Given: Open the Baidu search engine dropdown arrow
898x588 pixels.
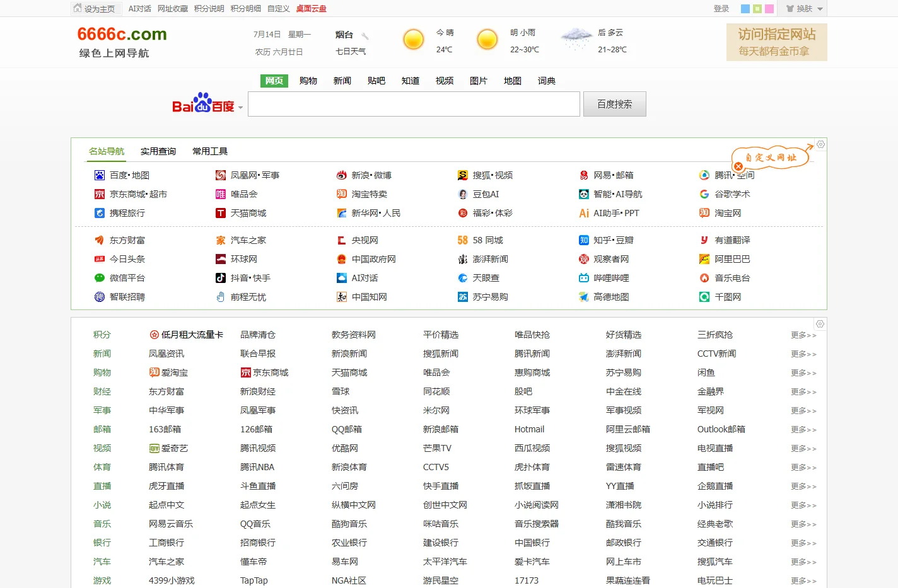Looking at the screenshot, I should tap(240, 108).
